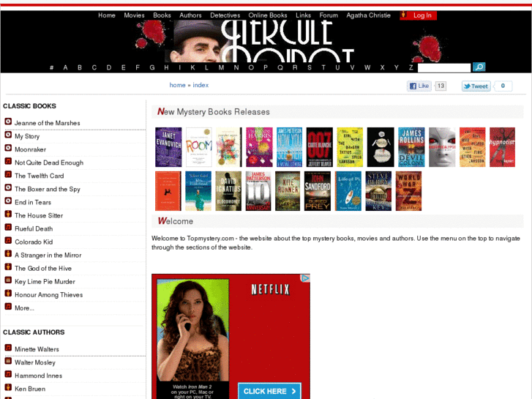
Task: Open the Online Books menu item
Action: click(x=268, y=15)
